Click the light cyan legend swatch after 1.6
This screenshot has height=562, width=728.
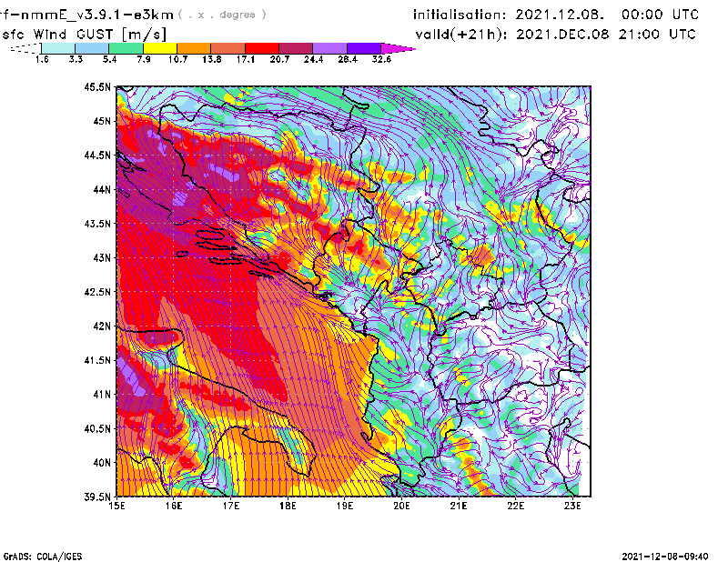pos(58,48)
